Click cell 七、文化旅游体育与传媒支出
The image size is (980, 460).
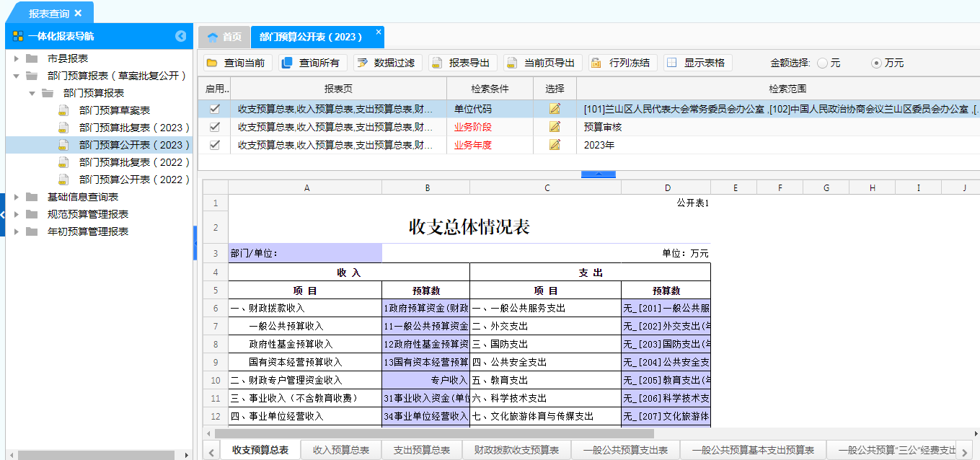click(x=545, y=416)
